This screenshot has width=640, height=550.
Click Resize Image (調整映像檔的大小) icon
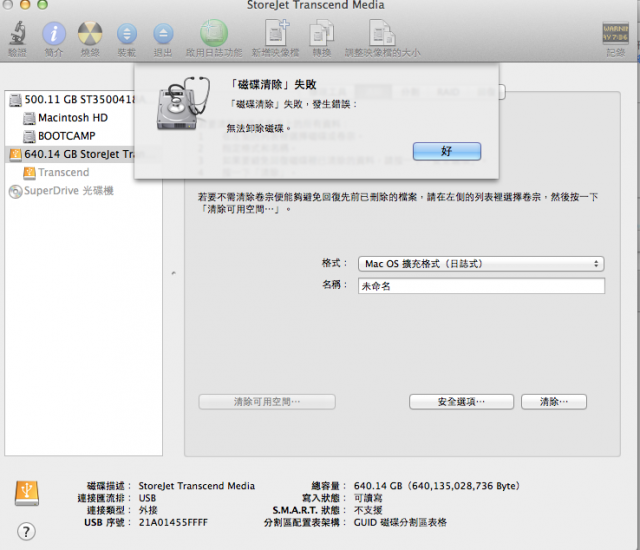tap(382, 33)
